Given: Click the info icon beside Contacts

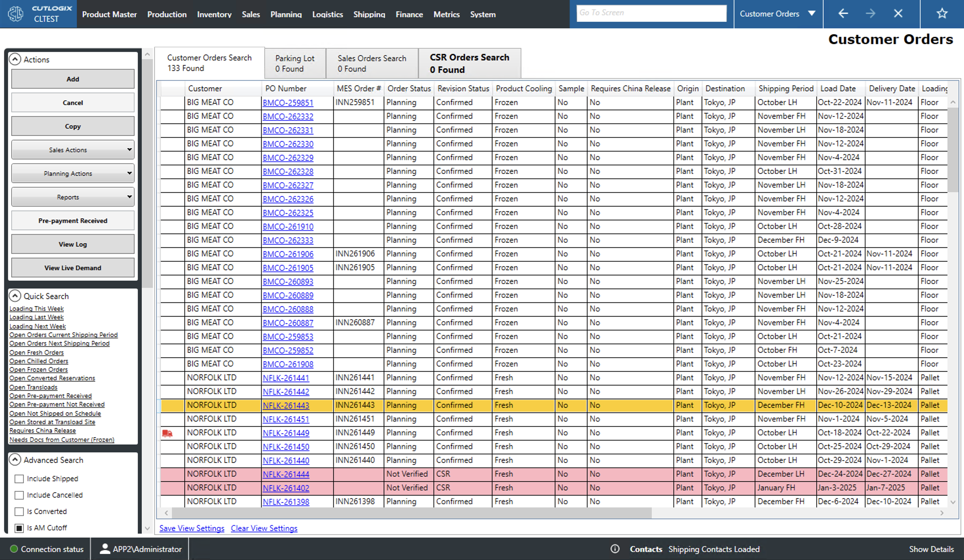Looking at the screenshot, I should (x=615, y=549).
